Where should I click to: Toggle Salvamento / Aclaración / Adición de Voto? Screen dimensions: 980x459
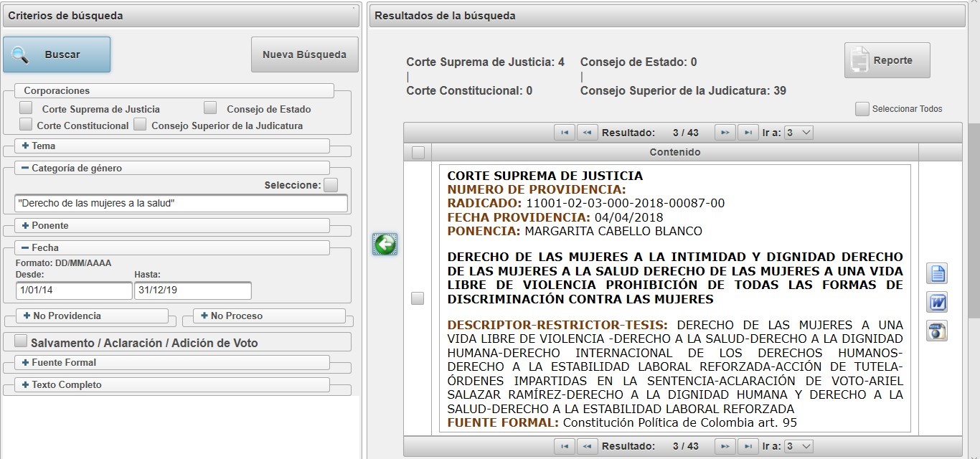tap(21, 341)
